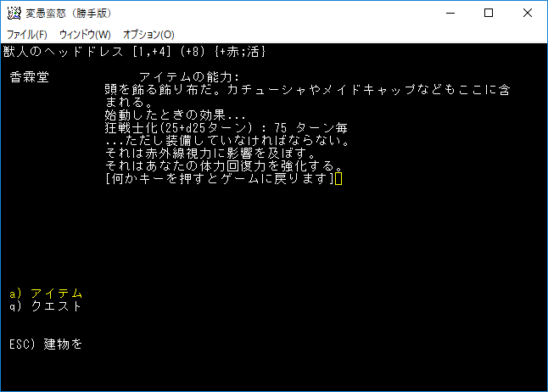
Task: Open the ファイル(F) menu
Action: (26, 35)
